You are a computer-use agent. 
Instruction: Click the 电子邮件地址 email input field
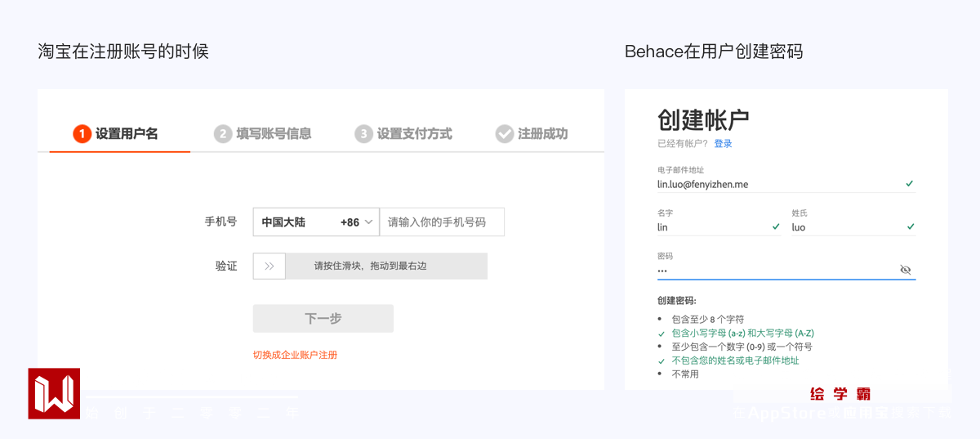776,185
